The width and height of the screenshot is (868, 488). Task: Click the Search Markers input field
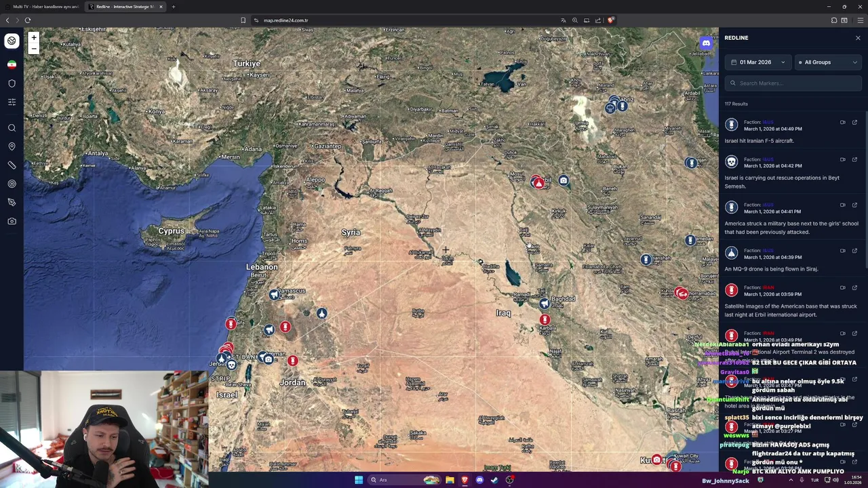tap(793, 83)
